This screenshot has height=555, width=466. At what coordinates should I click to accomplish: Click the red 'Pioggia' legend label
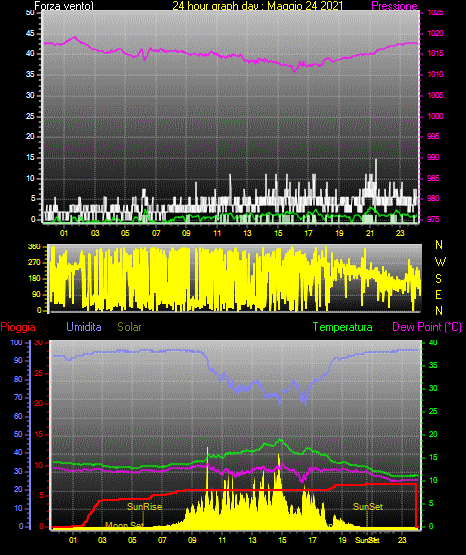[x=18, y=327]
